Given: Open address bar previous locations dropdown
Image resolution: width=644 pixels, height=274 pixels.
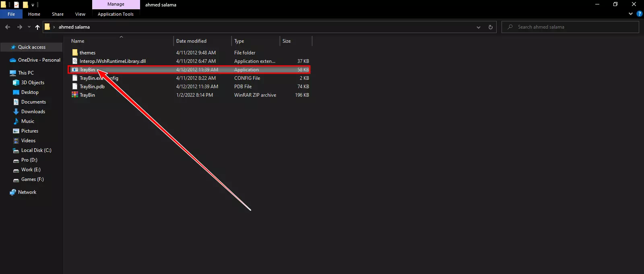Looking at the screenshot, I should click(x=478, y=27).
